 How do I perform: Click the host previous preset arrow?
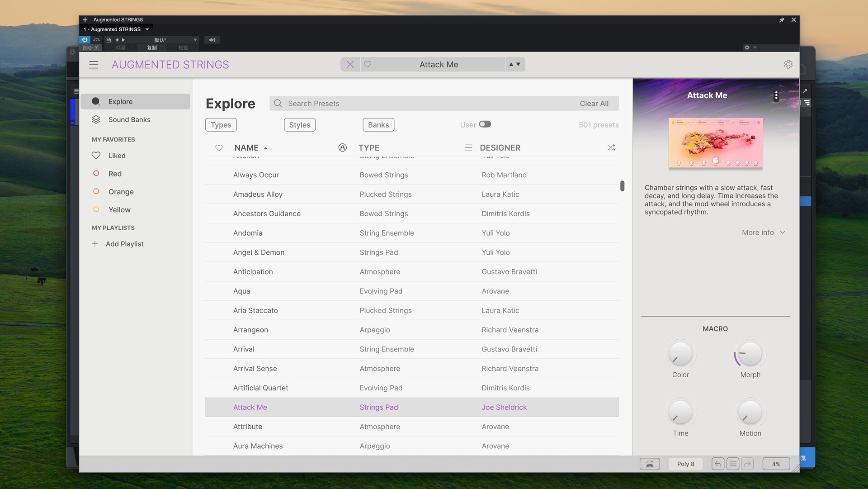coord(117,40)
